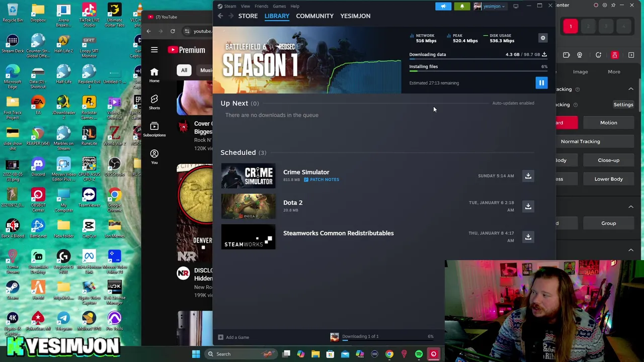Open YouTube Subscriptions in sidebar

click(154, 129)
